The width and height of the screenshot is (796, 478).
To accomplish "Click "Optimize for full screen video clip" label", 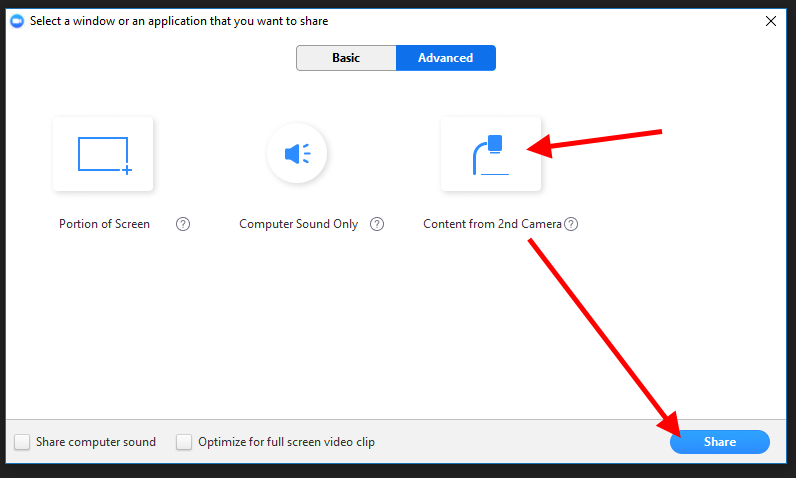I will [x=286, y=442].
